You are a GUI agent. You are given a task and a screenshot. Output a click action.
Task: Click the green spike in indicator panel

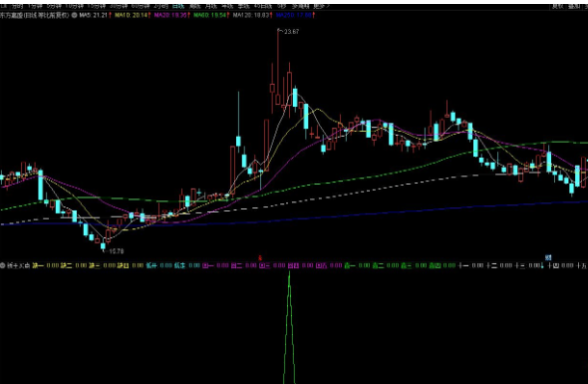pos(289,326)
